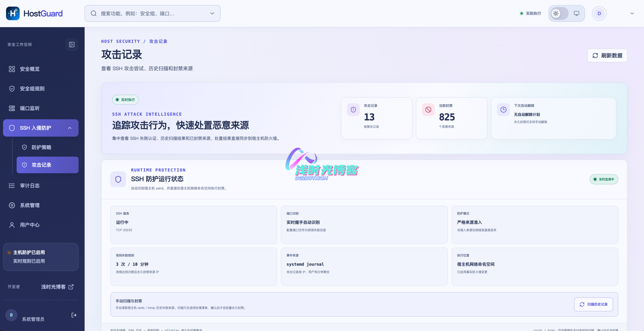
Task: Open 端口监听 in sidebar
Action: (41, 108)
